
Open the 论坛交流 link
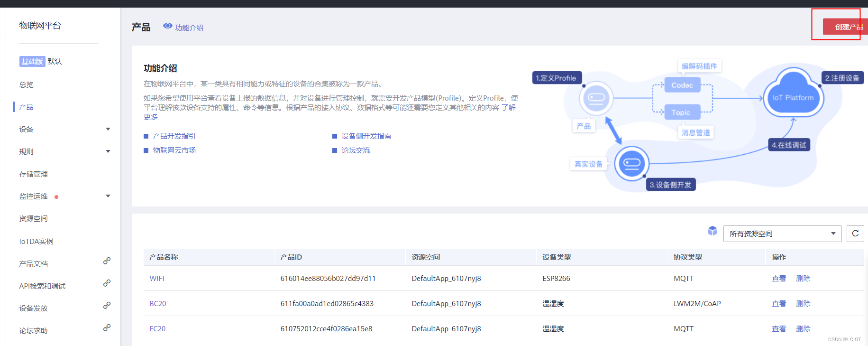click(356, 150)
